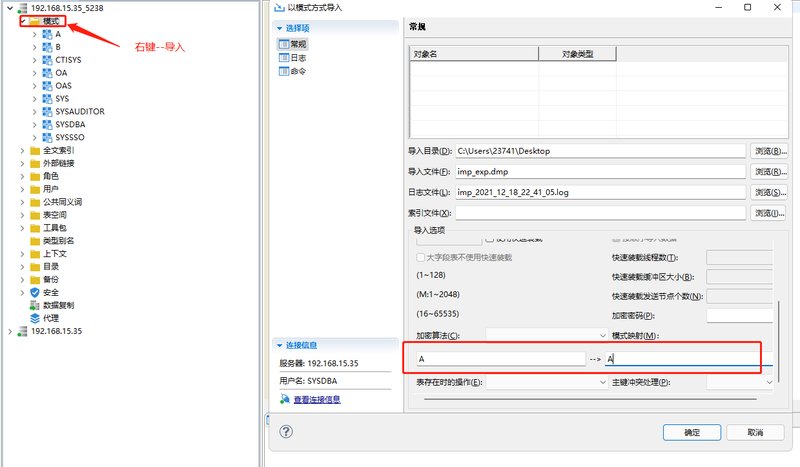Expand the 安全 node
The height and width of the screenshot is (467, 800).
coord(22,292)
